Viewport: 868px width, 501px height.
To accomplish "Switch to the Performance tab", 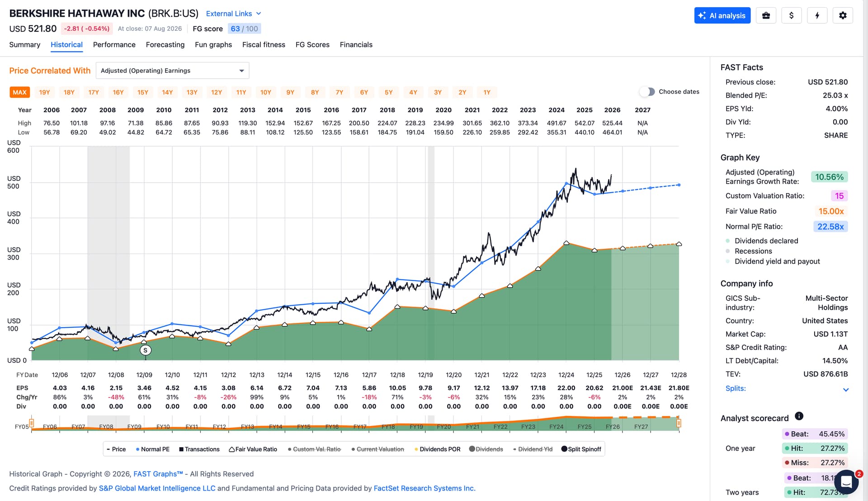I will (114, 45).
